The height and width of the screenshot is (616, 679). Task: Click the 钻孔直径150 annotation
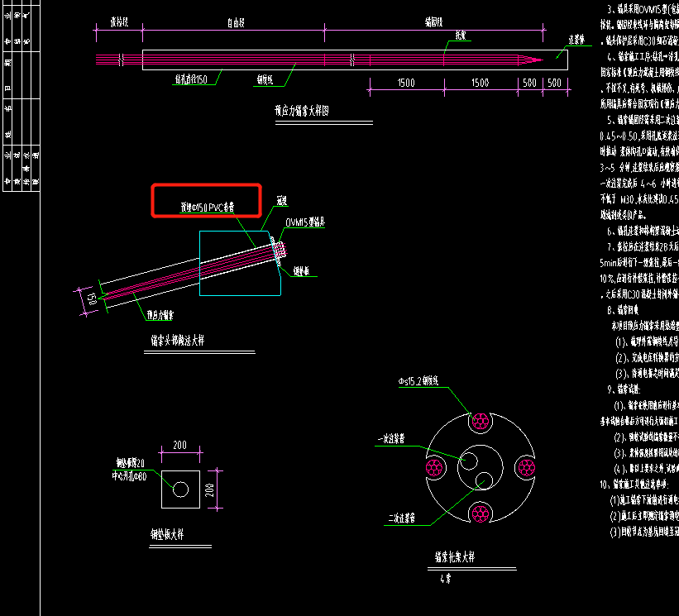(195, 80)
